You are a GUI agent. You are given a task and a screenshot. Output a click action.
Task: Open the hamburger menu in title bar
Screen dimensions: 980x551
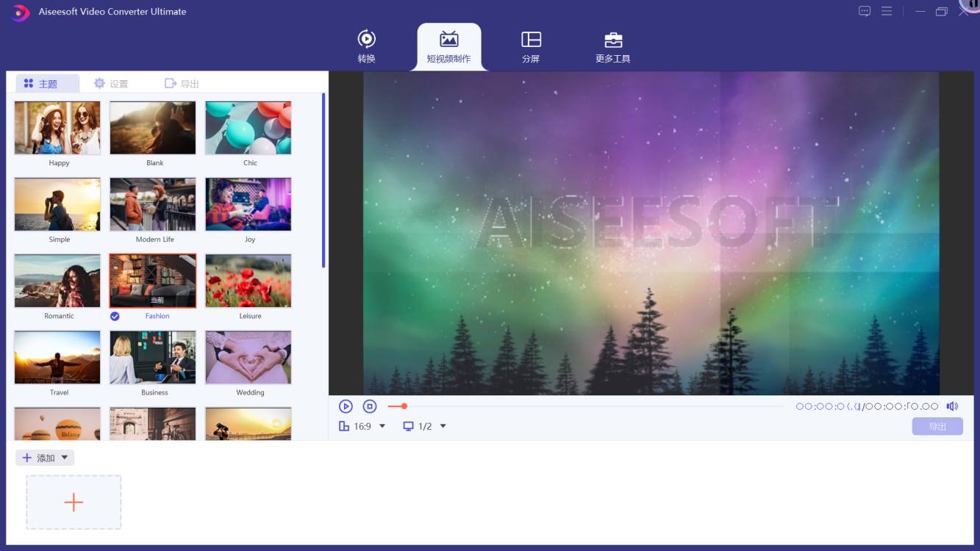click(887, 11)
